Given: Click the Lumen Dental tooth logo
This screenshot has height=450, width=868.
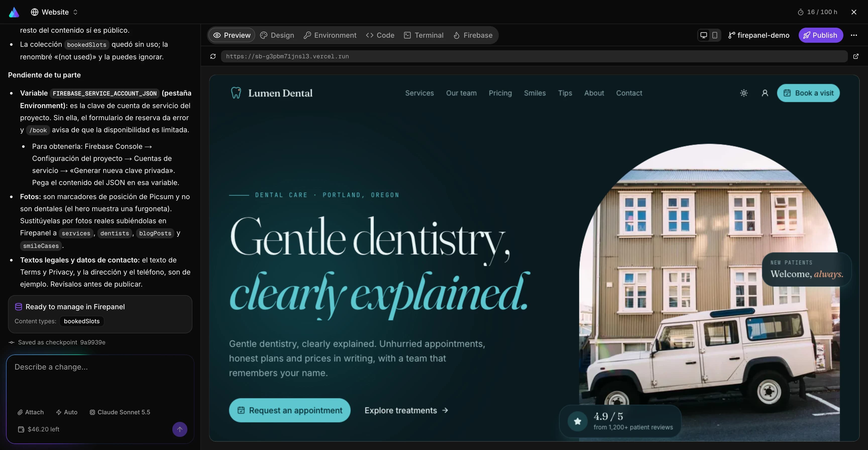Looking at the screenshot, I should (236, 93).
